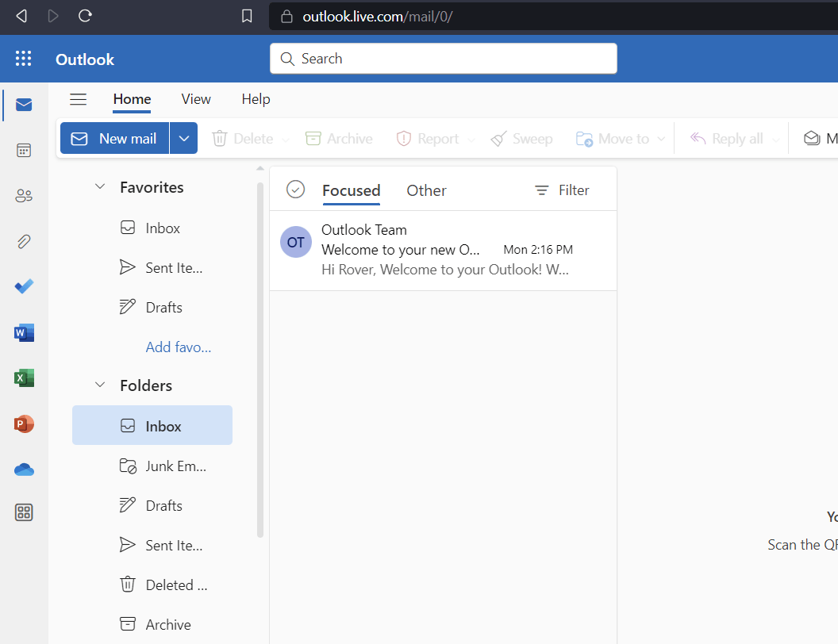Switch to the Other inbox tab
This screenshot has width=838, height=644.
click(x=426, y=190)
